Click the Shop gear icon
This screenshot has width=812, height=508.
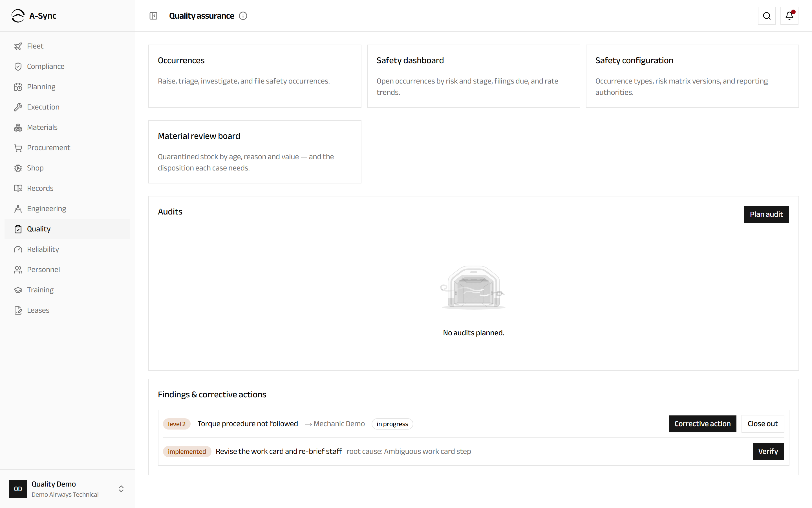click(18, 168)
